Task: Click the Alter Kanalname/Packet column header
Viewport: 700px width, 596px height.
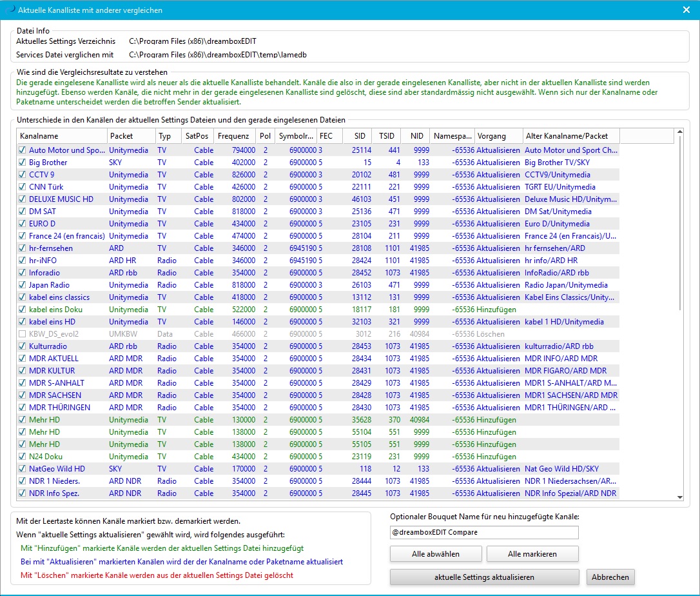Action: (570, 136)
